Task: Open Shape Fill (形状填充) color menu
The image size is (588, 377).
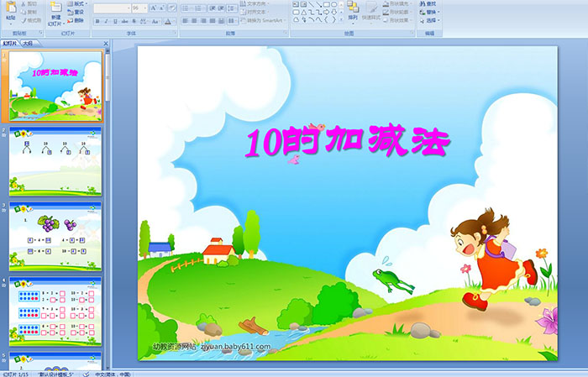Action: 398,3
